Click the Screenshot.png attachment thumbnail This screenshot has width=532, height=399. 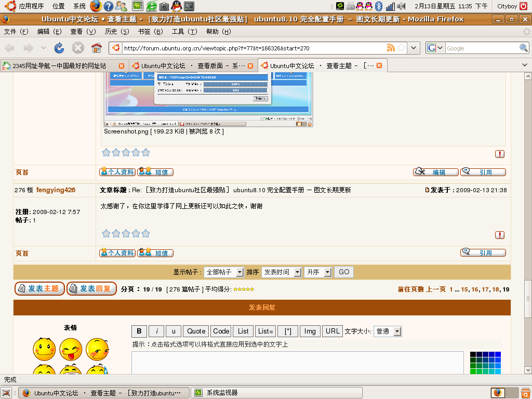click(x=208, y=100)
